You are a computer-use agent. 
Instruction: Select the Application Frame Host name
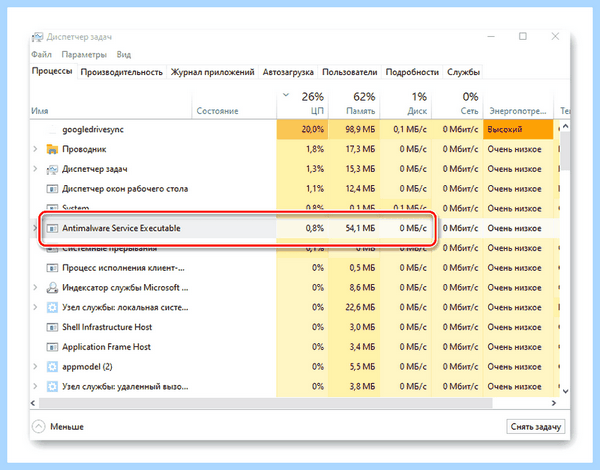point(106,347)
